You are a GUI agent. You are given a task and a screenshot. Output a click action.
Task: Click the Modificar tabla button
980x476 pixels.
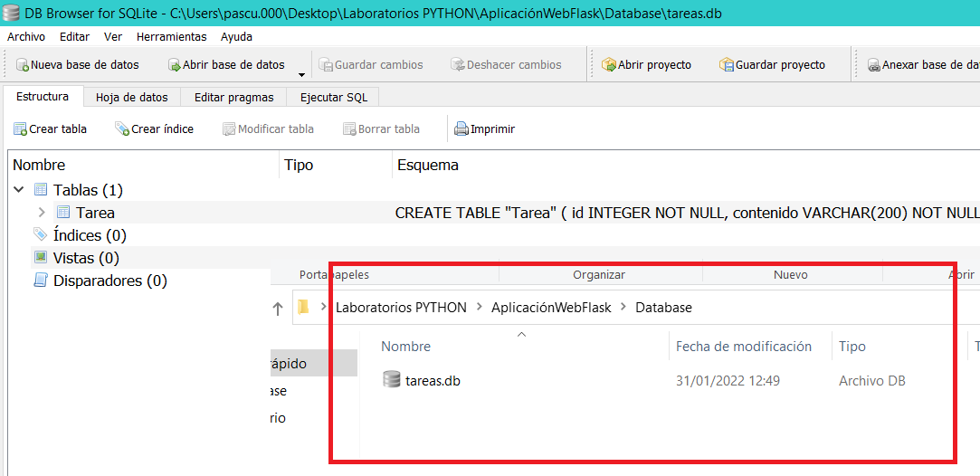tap(268, 129)
